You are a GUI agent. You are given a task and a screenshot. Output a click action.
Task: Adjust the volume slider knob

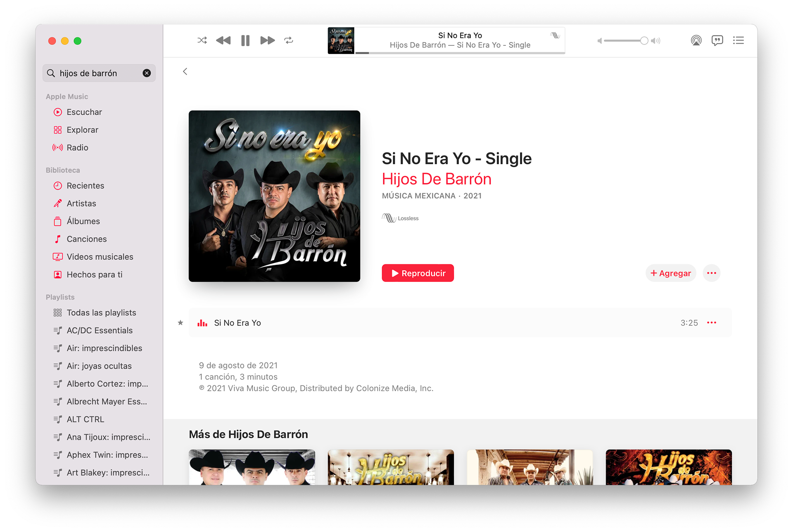(644, 40)
